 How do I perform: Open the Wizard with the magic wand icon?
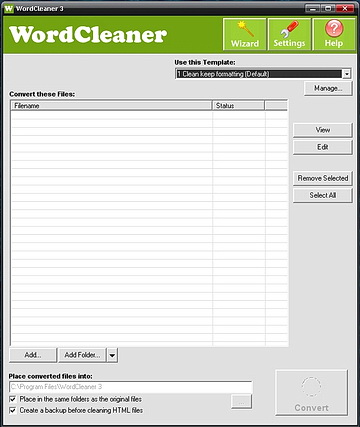click(245, 34)
